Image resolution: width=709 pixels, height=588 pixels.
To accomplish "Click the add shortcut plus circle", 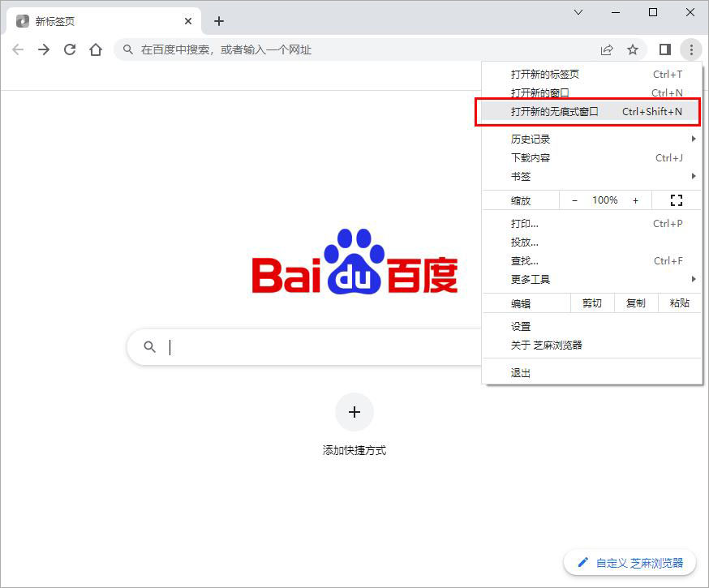I will tap(354, 412).
